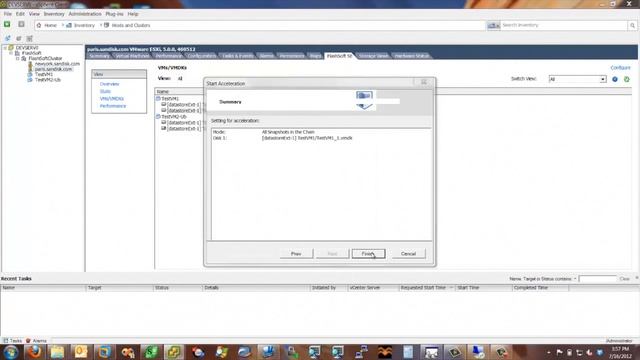Collapse the DEVSERV0 tree node
Image resolution: width=640 pixels, height=360 pixels.
(x=5, y=48)
